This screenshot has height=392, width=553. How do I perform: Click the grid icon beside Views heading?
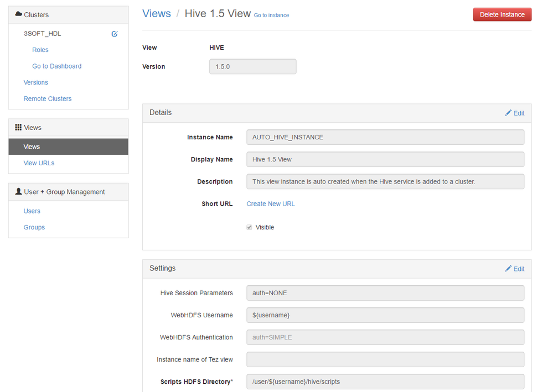pos(18,127)
